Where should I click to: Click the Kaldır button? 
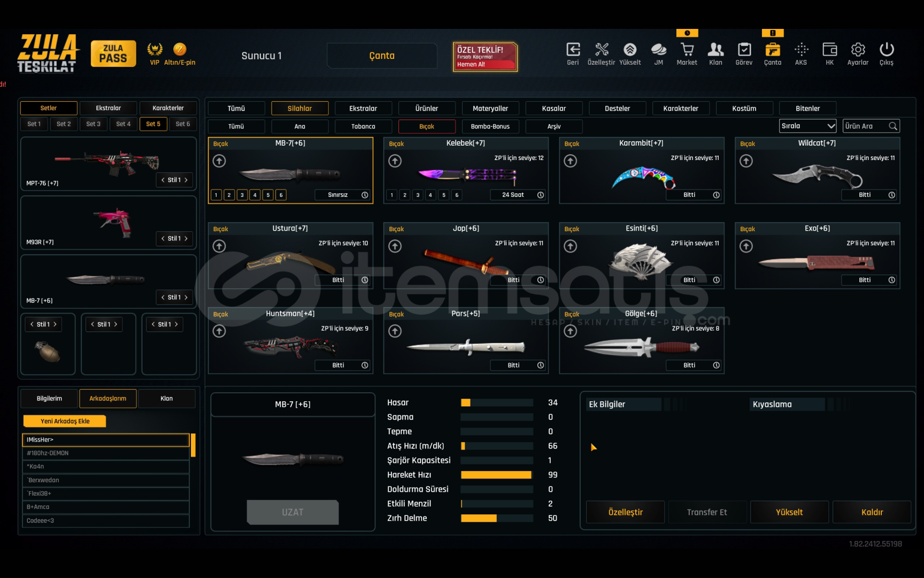(872, 512)
